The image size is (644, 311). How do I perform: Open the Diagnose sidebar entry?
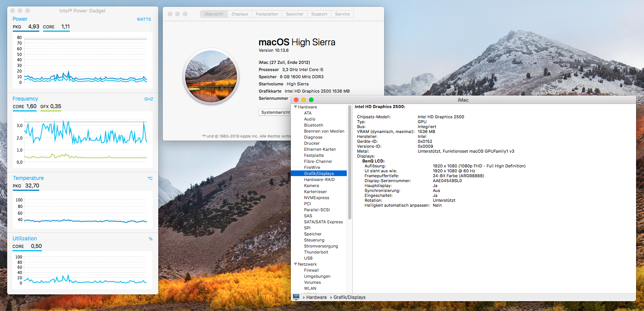pyautogui.click(x=313, y=137)
